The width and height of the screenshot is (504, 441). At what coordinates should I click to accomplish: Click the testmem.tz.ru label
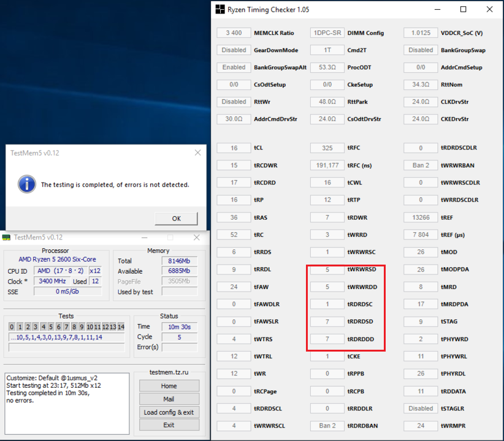coord(169,372)
